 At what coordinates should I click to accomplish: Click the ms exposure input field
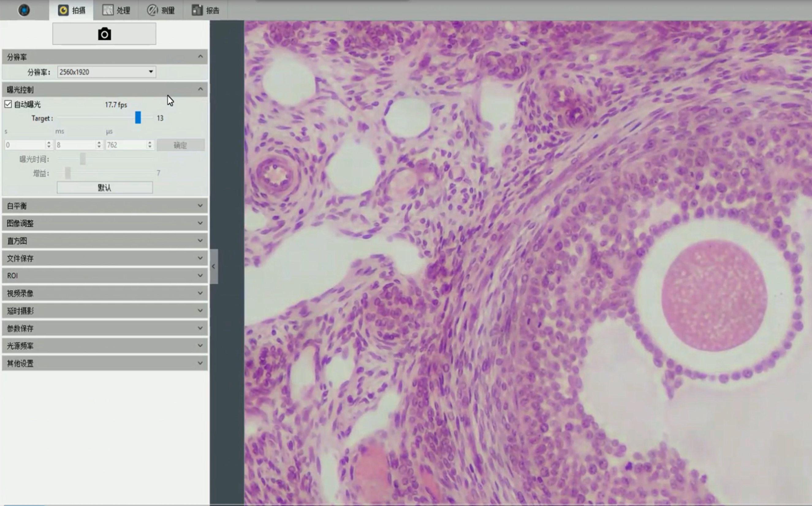click(x=76, y=145)
